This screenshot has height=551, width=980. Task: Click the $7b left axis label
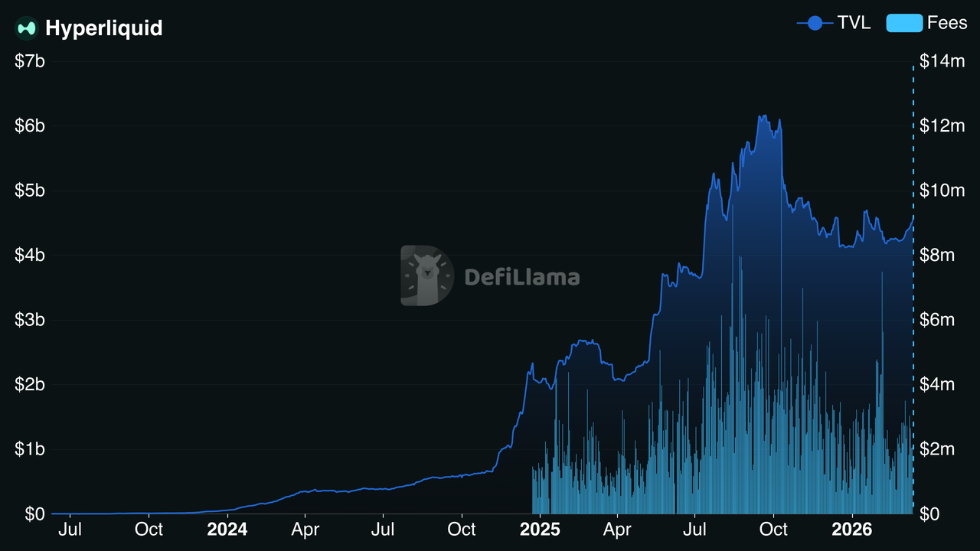coord(30,61)
